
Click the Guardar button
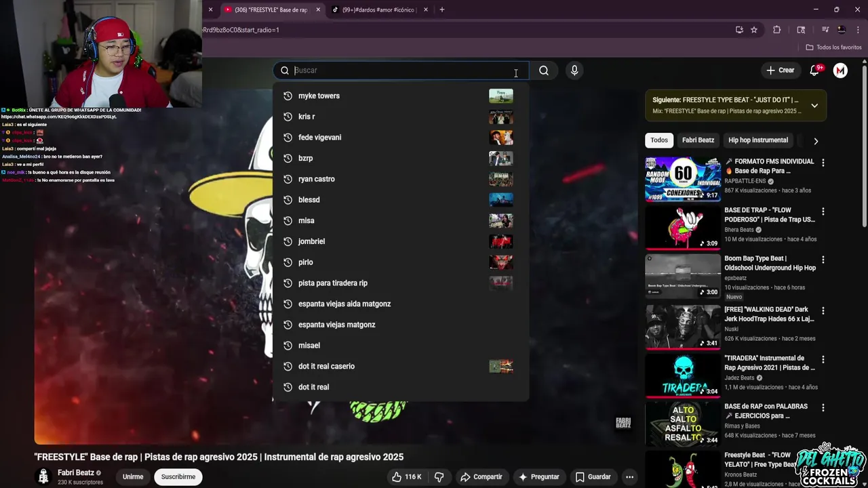click(x=593, y=476)
